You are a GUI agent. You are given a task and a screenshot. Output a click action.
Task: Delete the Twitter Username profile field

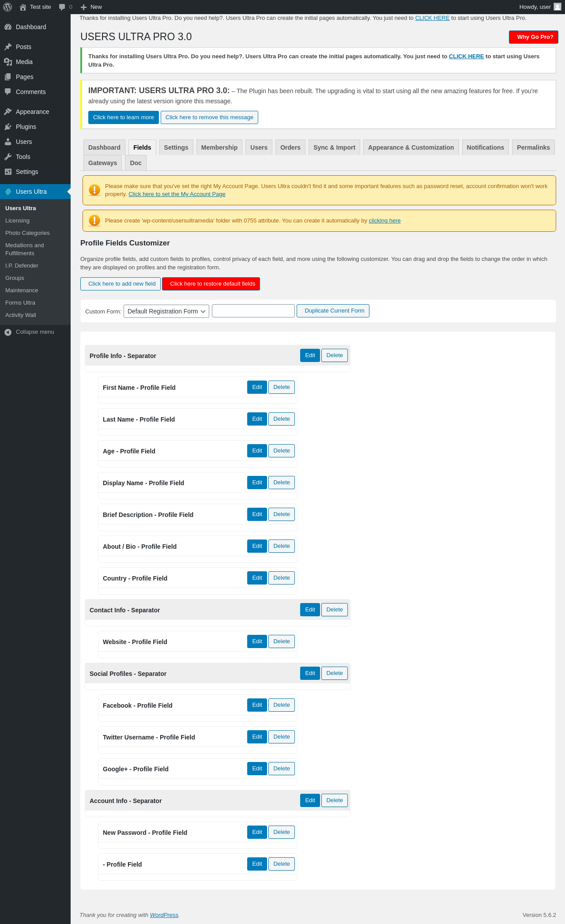tap(282, 737)
